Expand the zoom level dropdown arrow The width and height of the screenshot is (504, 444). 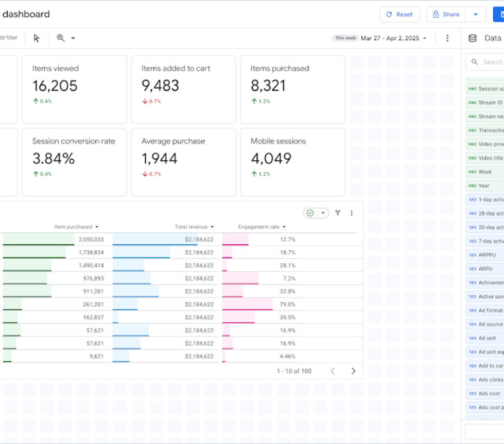73,38
